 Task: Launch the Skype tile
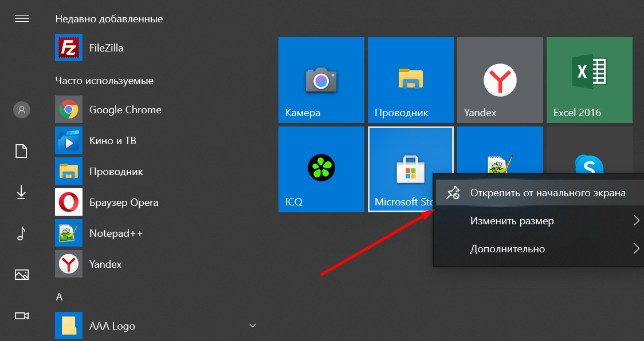[590, 150]
